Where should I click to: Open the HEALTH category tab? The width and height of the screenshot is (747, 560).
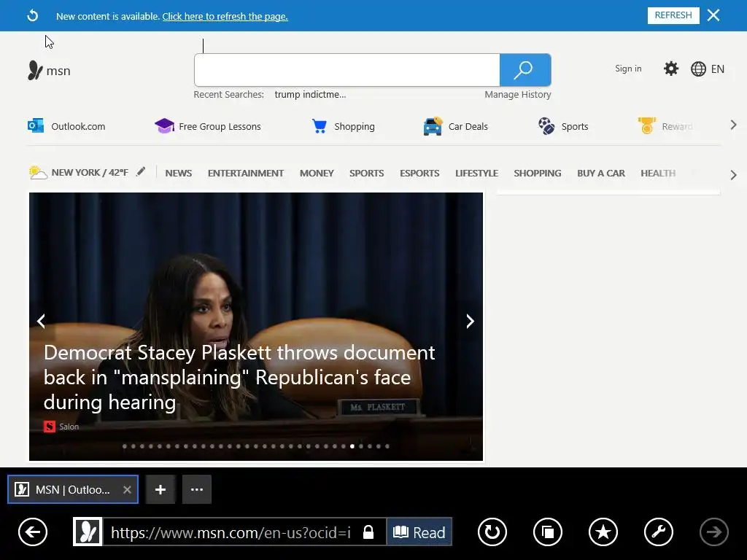coord(658,174)
